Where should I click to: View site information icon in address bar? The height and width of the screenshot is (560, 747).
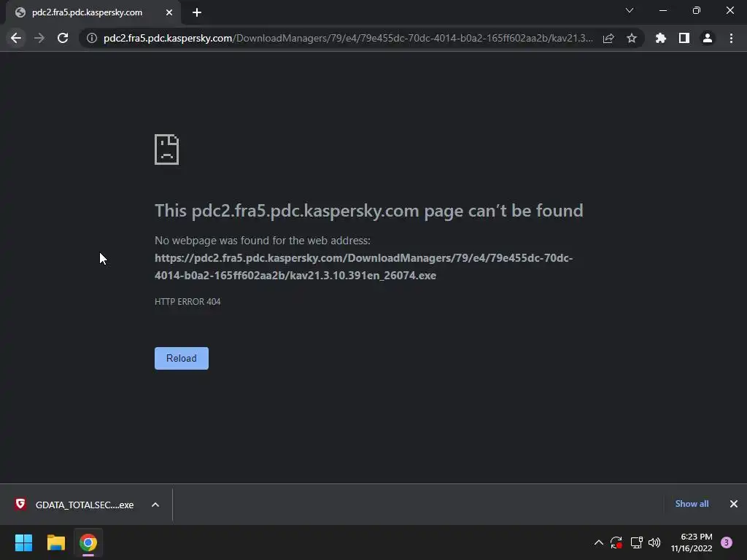tap(92, 38)
